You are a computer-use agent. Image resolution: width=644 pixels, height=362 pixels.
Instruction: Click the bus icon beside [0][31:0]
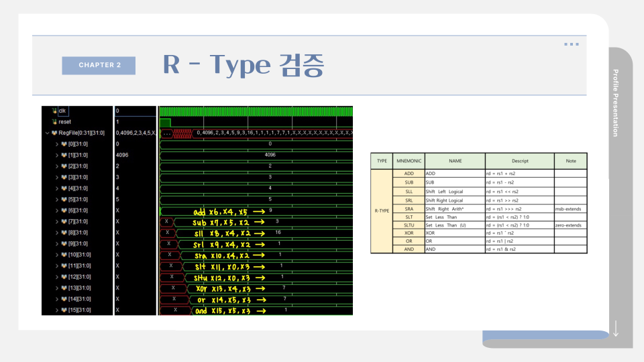click(x=64, y=144)
